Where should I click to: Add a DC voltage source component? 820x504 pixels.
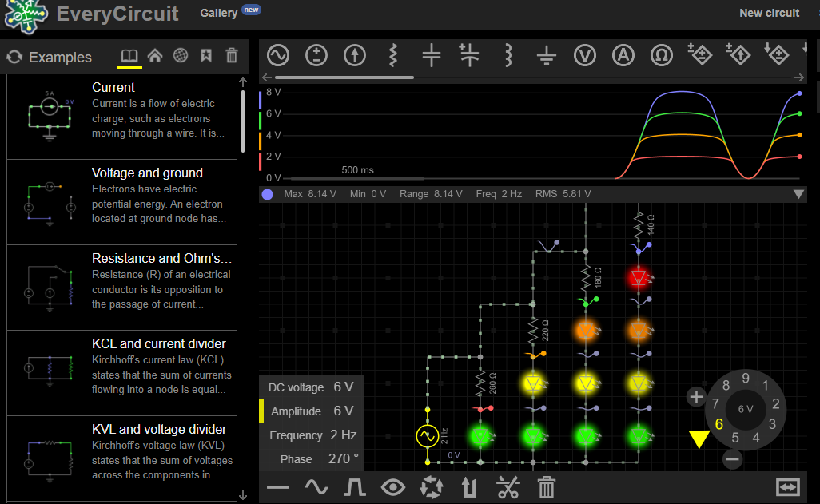[x=316, y=55]
